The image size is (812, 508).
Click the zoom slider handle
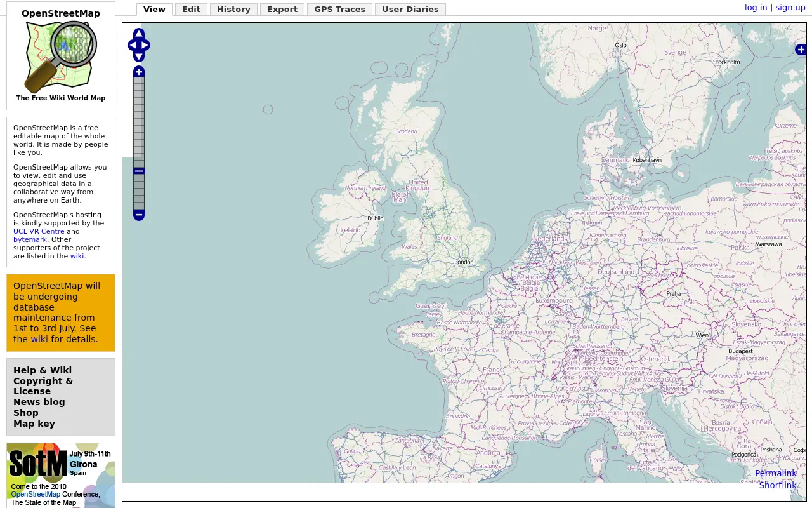[139, 171]
